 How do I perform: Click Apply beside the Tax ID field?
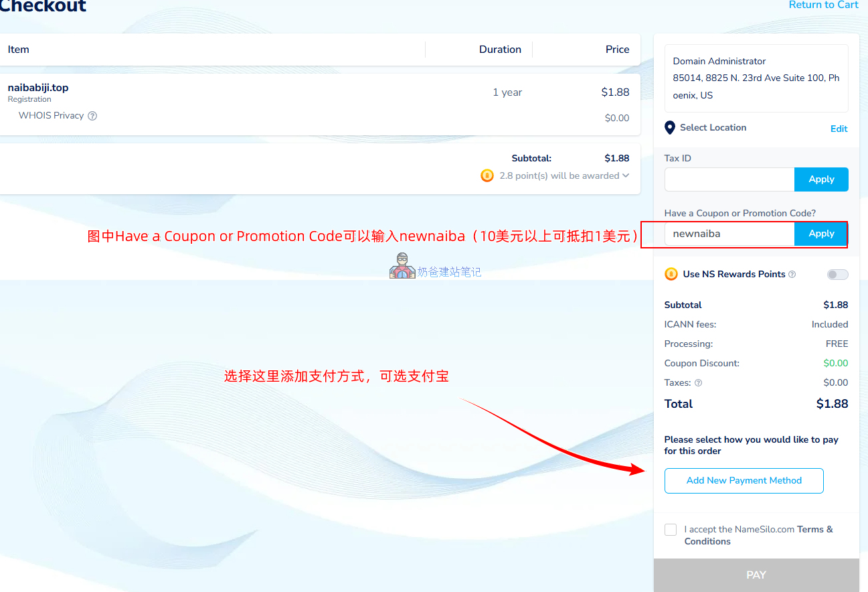(x=821, y=179)
